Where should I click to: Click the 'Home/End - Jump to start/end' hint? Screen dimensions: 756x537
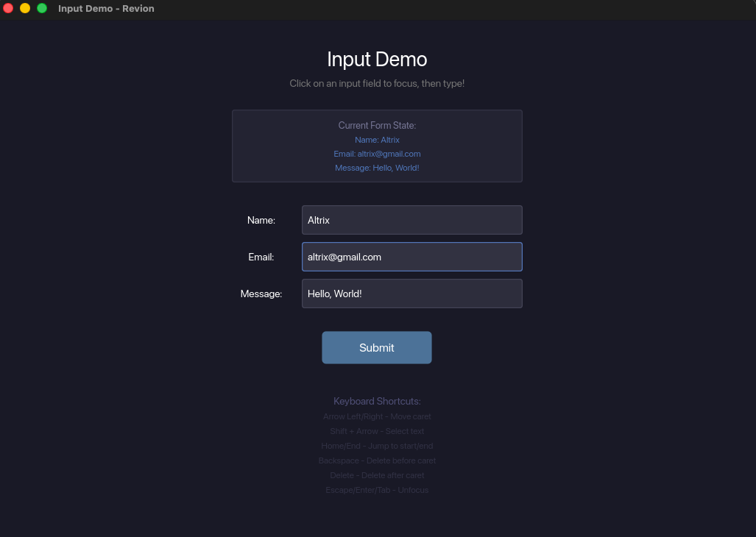coord(377,446)
